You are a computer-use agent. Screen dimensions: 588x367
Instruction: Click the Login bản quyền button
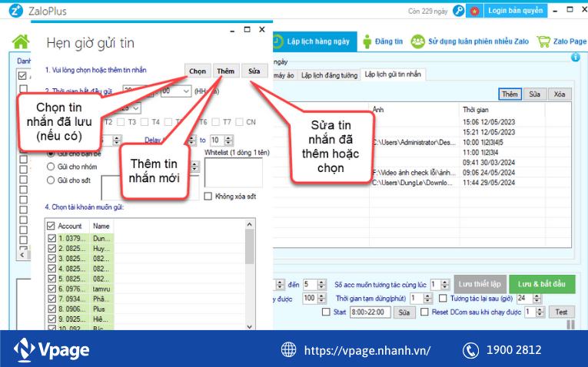click(515, 11)
